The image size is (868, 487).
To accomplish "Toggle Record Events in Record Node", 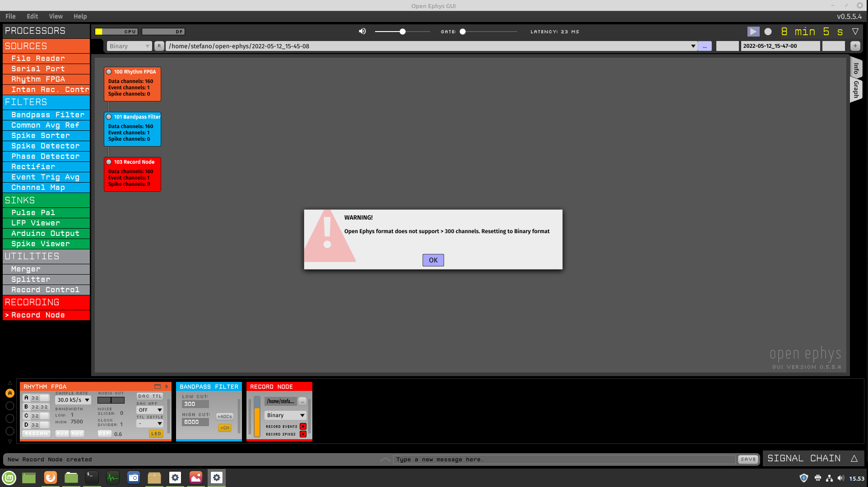I will point(303,426).
